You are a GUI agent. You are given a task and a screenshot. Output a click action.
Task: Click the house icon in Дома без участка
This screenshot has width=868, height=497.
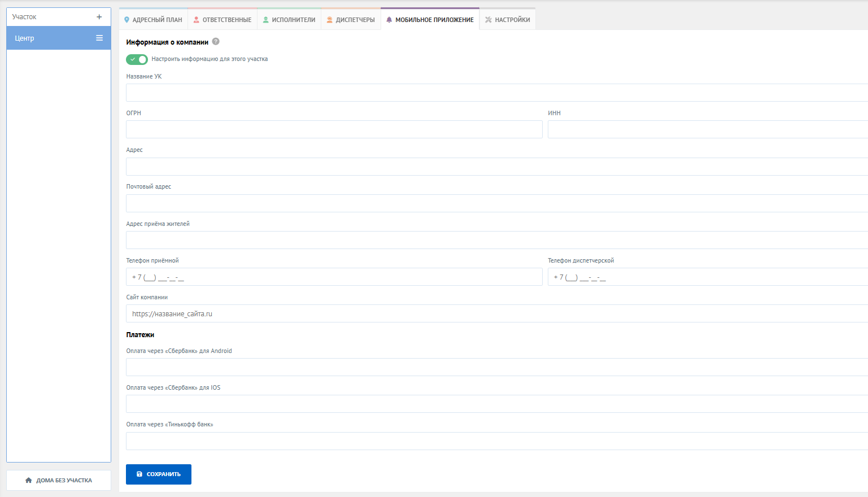point(29,480)
